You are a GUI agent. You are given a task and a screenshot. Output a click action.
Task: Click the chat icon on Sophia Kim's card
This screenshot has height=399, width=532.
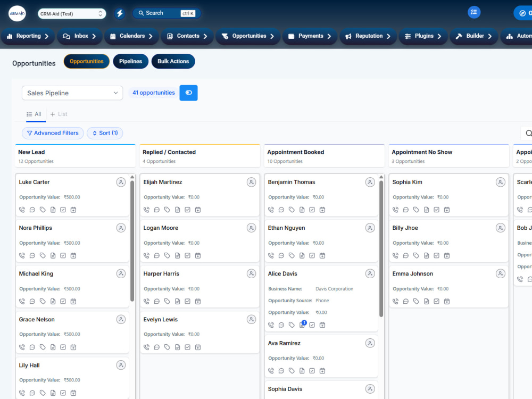406,210
